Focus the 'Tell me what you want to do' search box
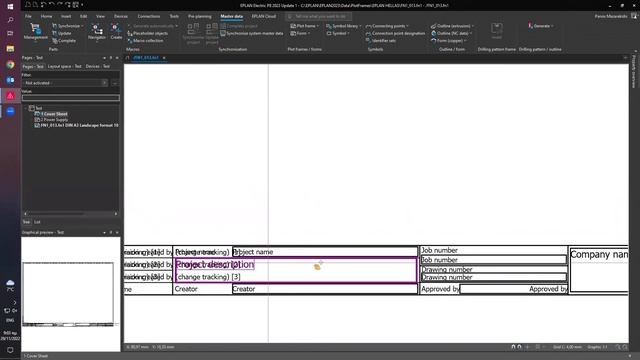 [318, 16]
